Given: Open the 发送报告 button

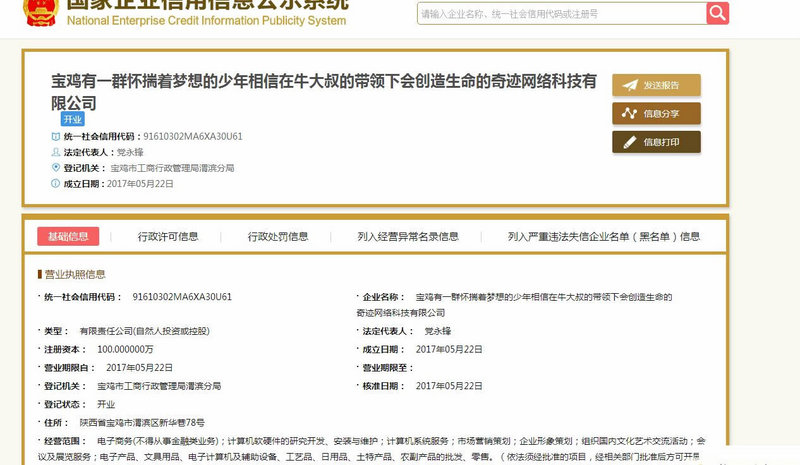Looking at the screenshot, I should click(x=656, y=85).
